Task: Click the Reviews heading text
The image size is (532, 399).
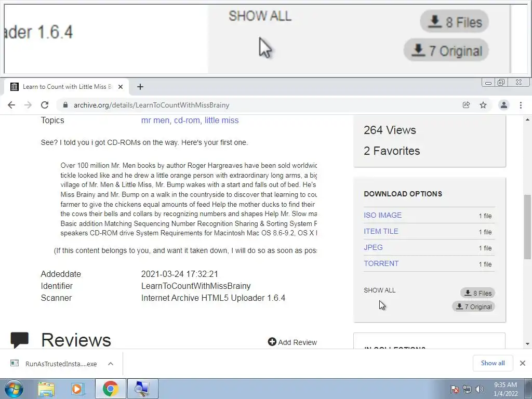Action: [76, 340]
